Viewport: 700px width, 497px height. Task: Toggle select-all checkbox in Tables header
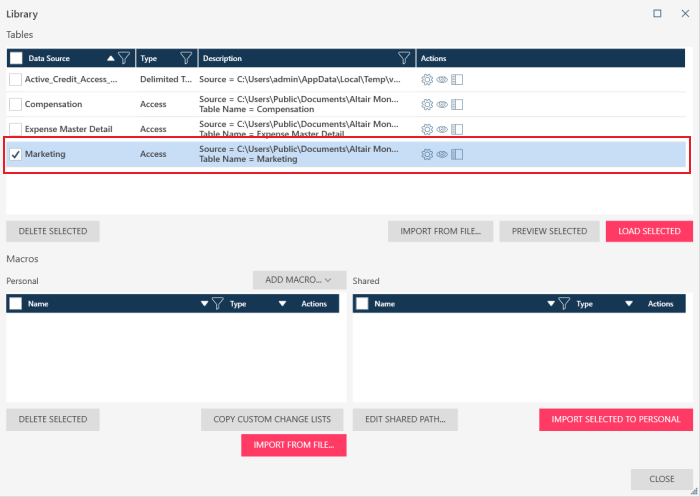[15, 58]
